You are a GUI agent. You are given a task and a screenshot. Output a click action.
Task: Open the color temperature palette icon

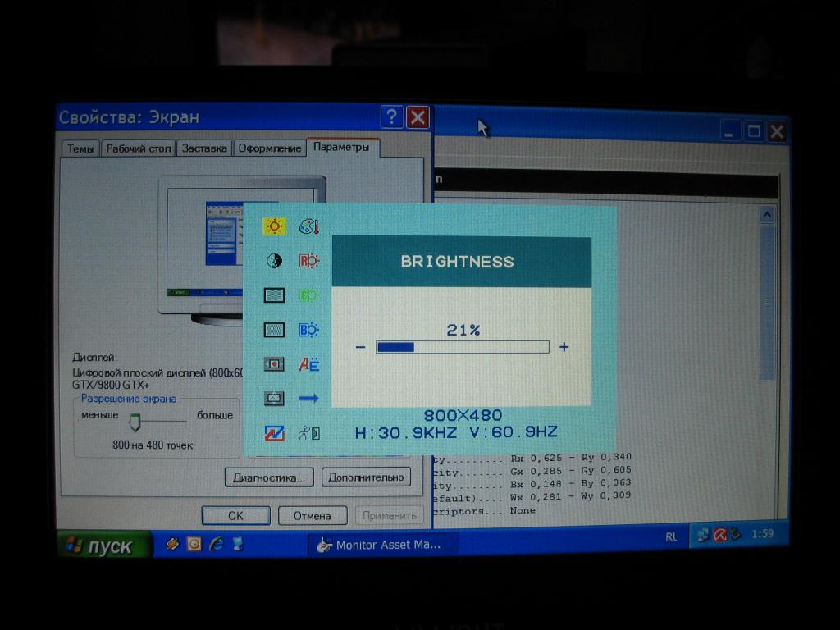pyautogui.click(x=308, y=226)
